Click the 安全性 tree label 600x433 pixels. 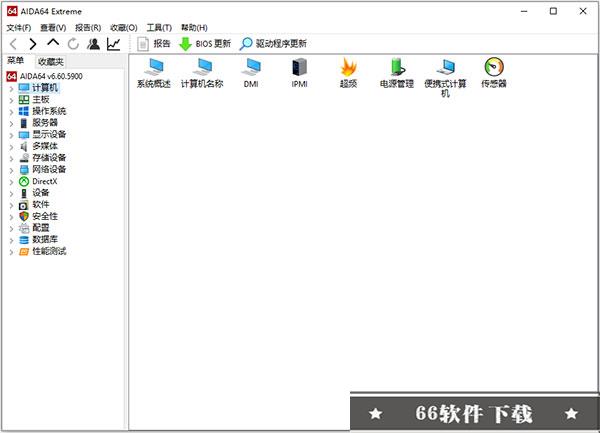[45, 216]
